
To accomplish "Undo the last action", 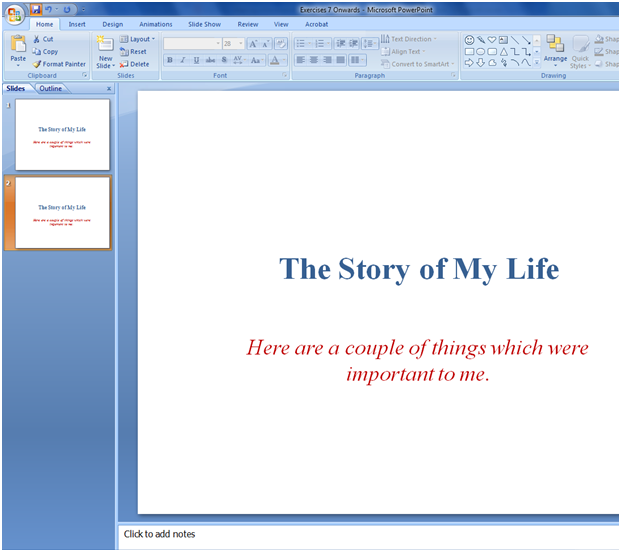I will pos(48,9).
